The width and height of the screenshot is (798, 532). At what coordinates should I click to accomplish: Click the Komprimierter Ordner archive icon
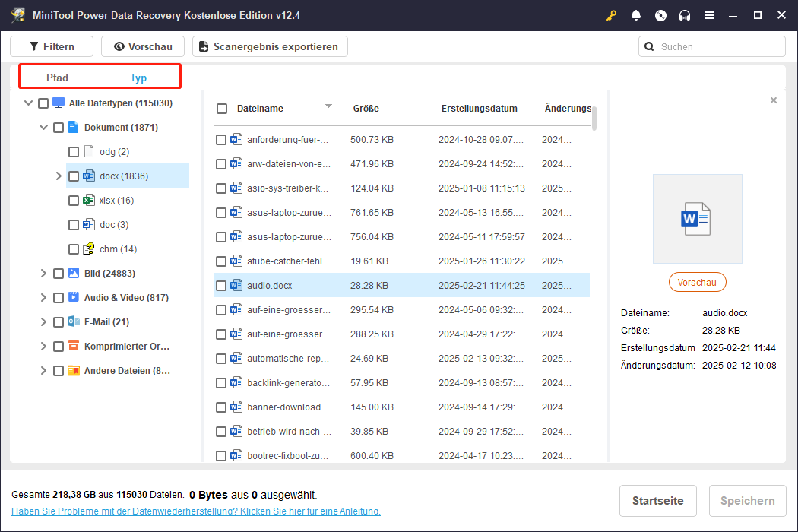[74, 347]
